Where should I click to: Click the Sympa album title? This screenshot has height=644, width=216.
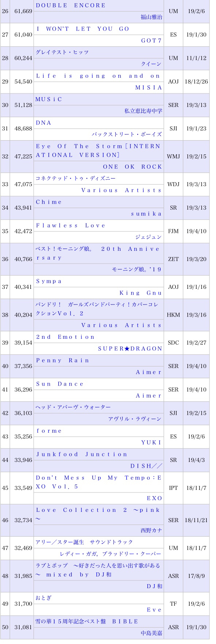[x=49, y=281]
